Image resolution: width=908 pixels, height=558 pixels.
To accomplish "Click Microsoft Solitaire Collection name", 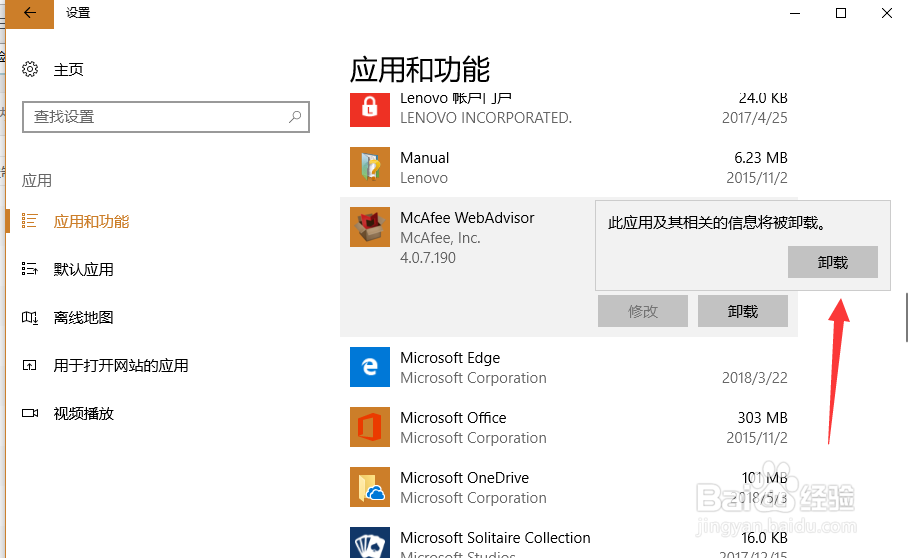I will tap(495, 538).
